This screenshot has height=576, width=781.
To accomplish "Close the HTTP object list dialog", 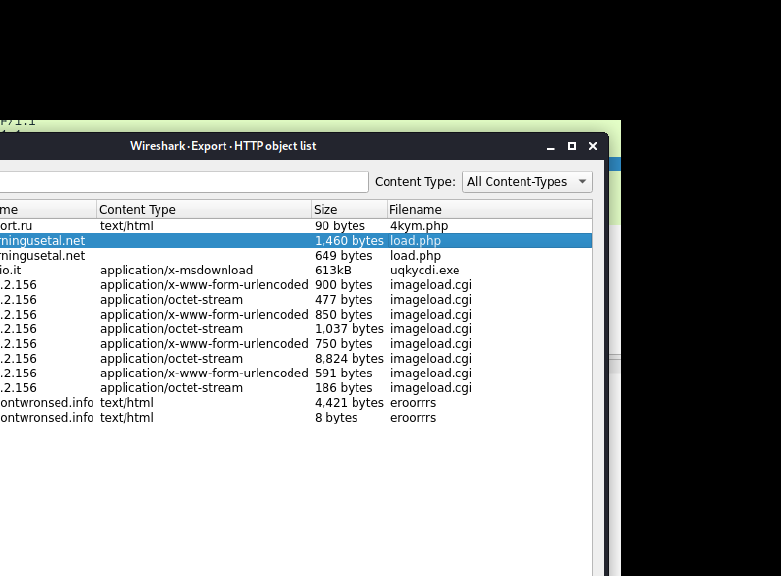I will click(x=593, y=146).
